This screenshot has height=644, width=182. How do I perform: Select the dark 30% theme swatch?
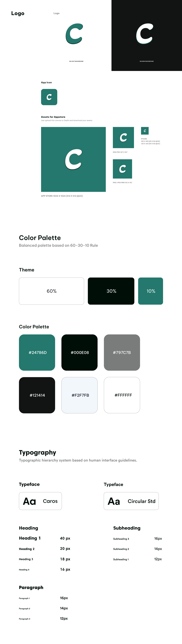pos(111,291)
